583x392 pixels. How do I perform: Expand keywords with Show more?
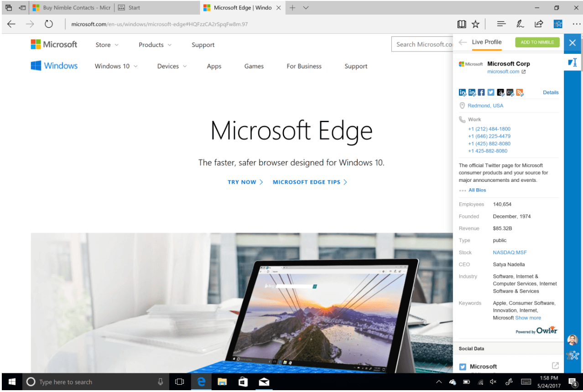[528, 318]
